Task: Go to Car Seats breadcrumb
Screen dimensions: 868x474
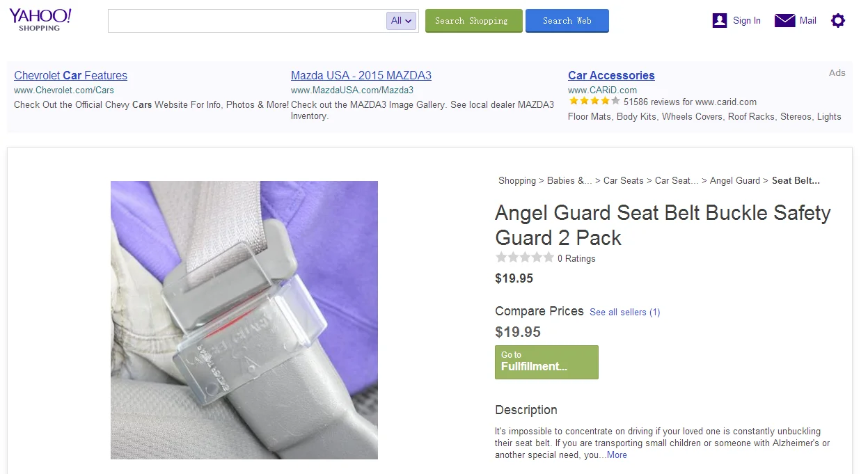Action: pyautogui.click(x=624, y=181)
